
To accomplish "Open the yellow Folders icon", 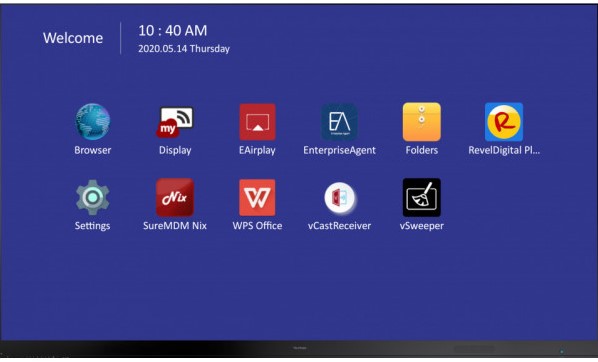I will 421,122.
